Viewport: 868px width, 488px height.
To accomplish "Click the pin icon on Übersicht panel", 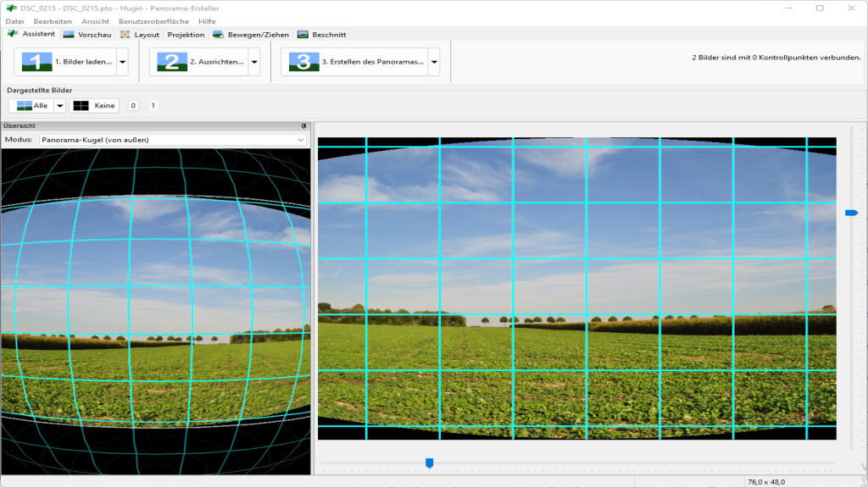I will (304, 125).
